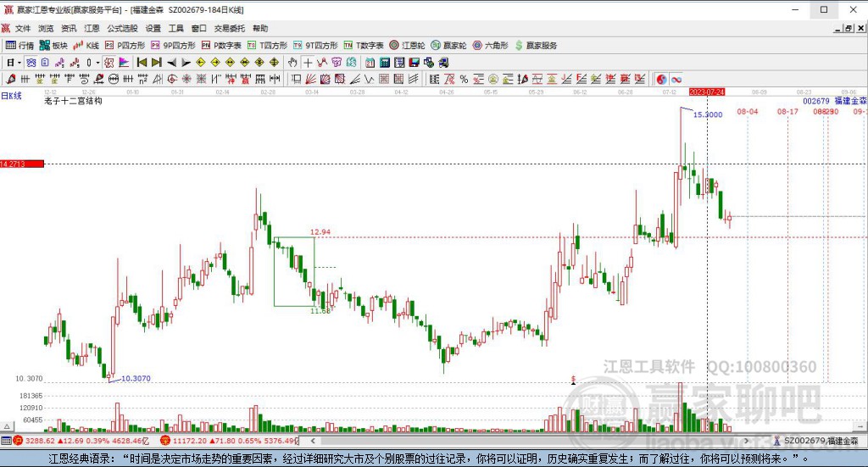Jump to last bar icon
The image size is (868, 467).
click(157, 63)
